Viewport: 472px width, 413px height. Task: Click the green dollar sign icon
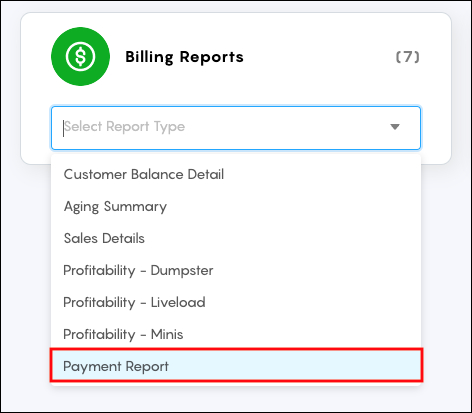pos(80,56)
